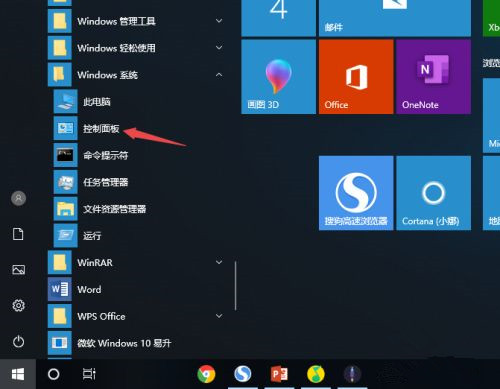Viewport: 500px width, 389px height.
Task: Open 控制面板 Control Panel icon
Action: (x=65, y=128)
